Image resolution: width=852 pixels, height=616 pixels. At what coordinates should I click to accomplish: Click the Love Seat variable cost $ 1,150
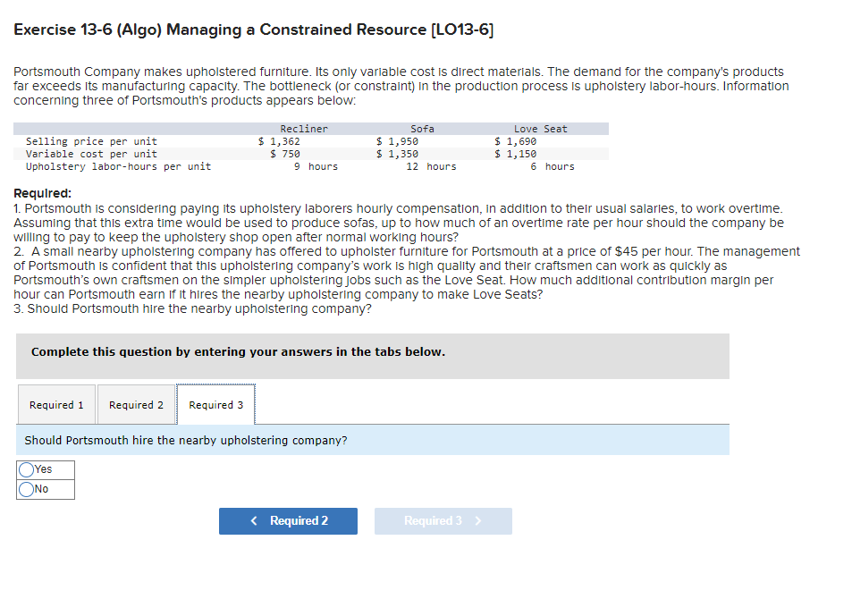(515, 154)
